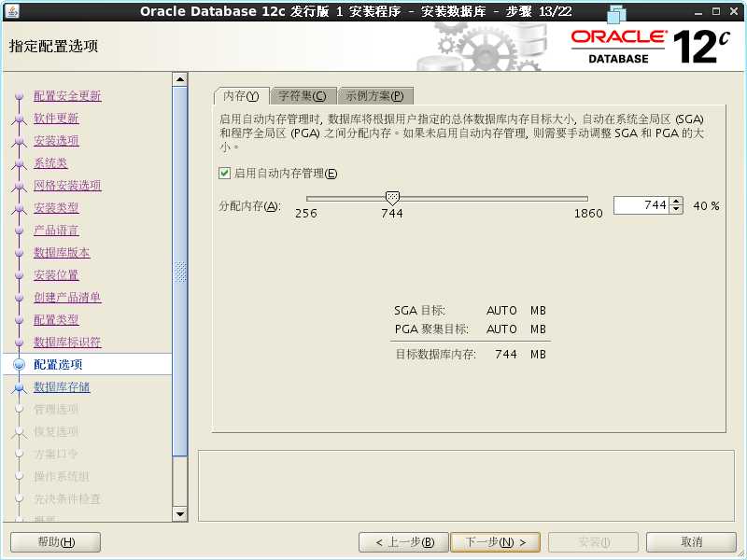This screenshot has width=747, height=560.
Task: Click the 分配内存 slider thumb at 744
Action: click(392, 198)
